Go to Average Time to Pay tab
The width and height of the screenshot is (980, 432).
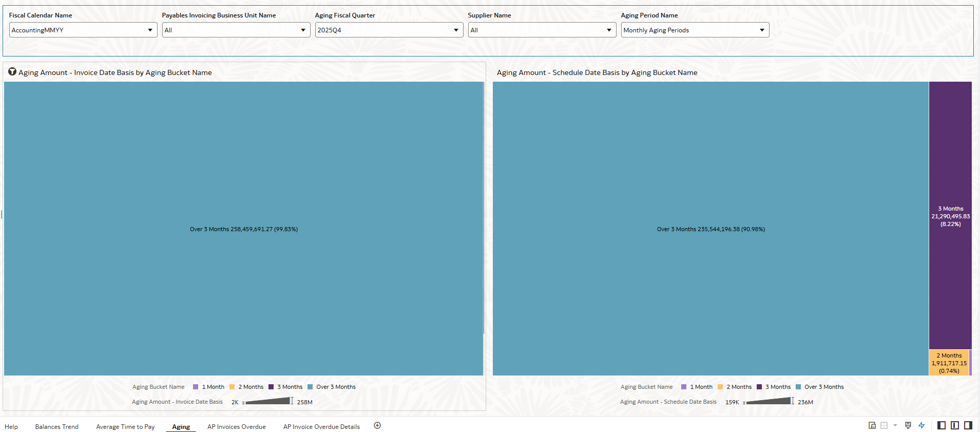(125, 427)
